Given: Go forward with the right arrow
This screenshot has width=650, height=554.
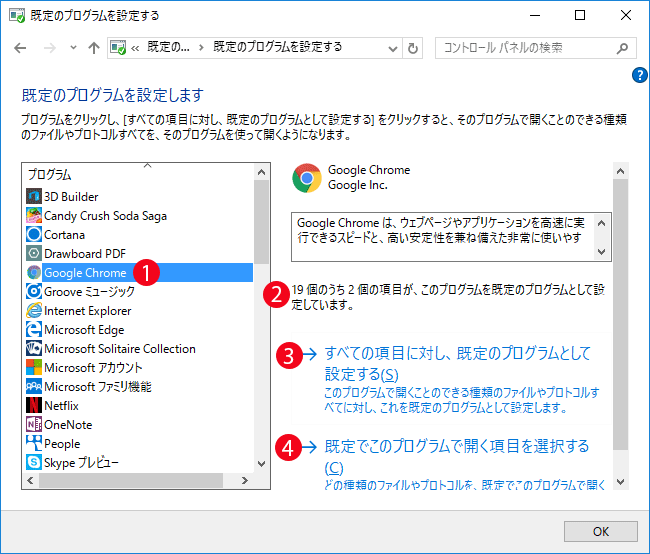Looking at the screenshot, I should pyautogui.click(x=50, y=48).
